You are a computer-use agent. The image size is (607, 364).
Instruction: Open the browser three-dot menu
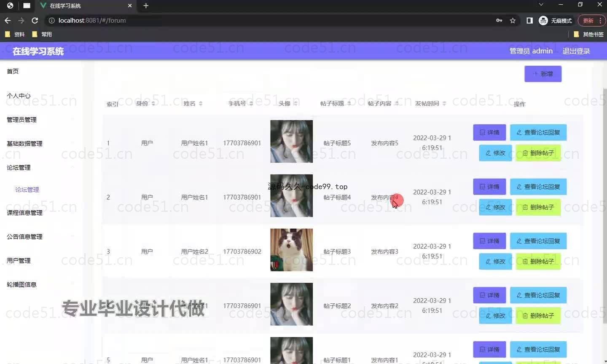[x=600, y=20]
